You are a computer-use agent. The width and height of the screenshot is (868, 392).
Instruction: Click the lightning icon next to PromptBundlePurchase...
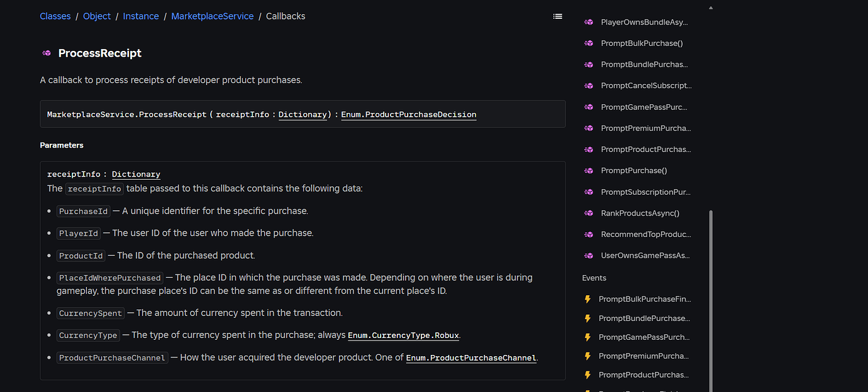coord(587,318)
